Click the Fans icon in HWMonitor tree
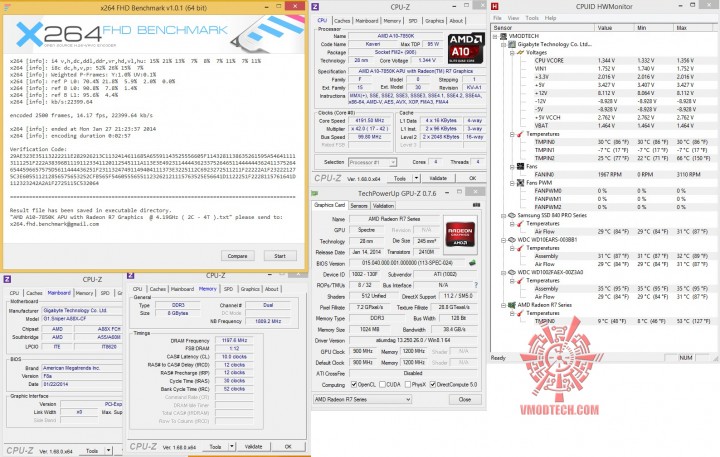The image size is (720, 457). [x=520, y=166]
